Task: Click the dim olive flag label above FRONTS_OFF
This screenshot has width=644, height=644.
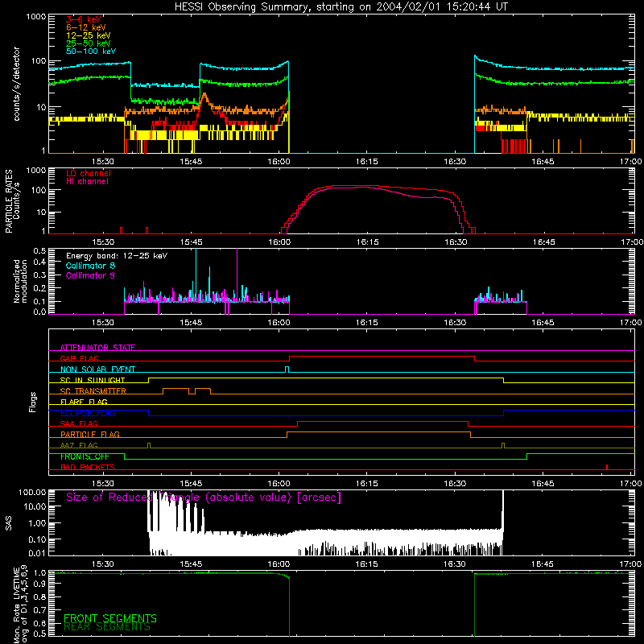Action: tap(79, 445)
